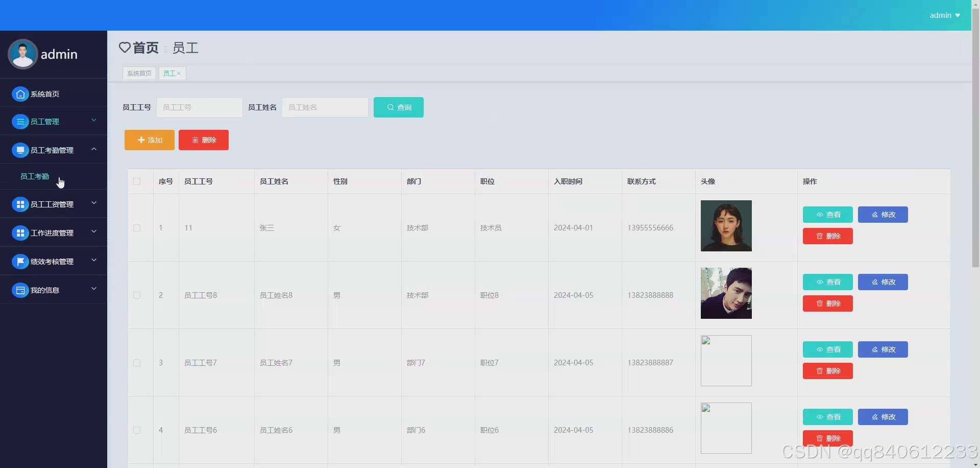Click 修改 button in 员工姓名7 row

(883, 349)
